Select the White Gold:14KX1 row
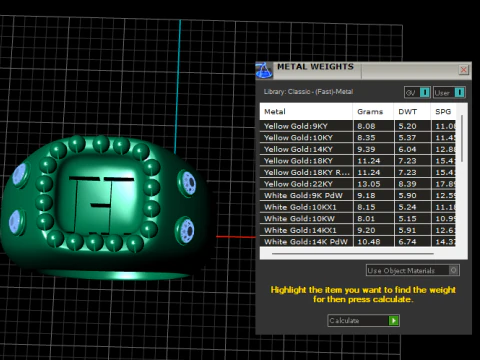 point(358,230)
